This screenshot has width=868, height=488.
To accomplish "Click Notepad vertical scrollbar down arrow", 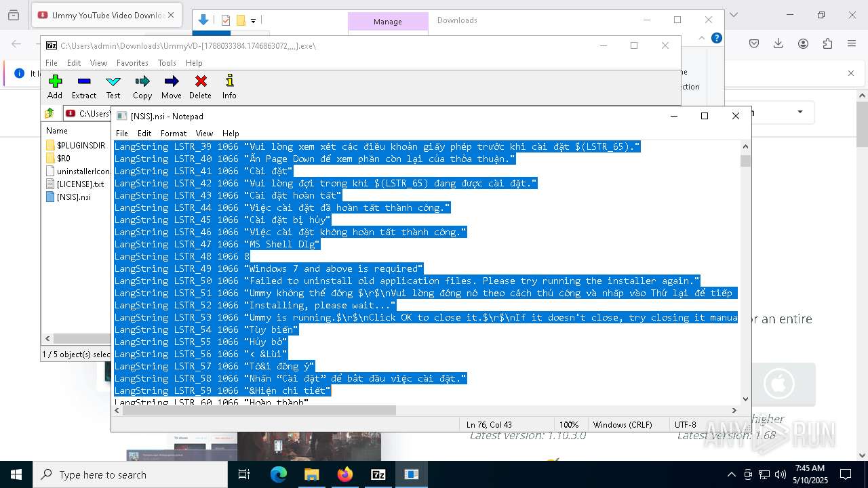I will [x=746, y=399].
